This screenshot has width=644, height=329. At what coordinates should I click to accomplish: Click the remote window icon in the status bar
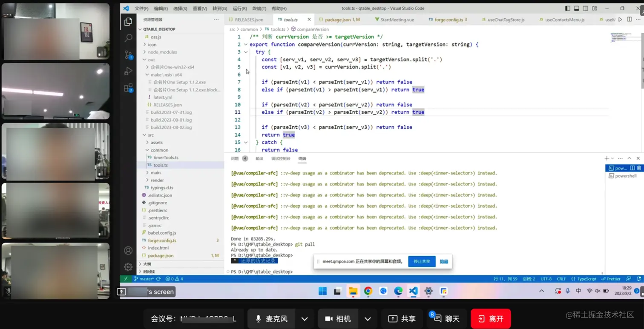pos(126,279)
